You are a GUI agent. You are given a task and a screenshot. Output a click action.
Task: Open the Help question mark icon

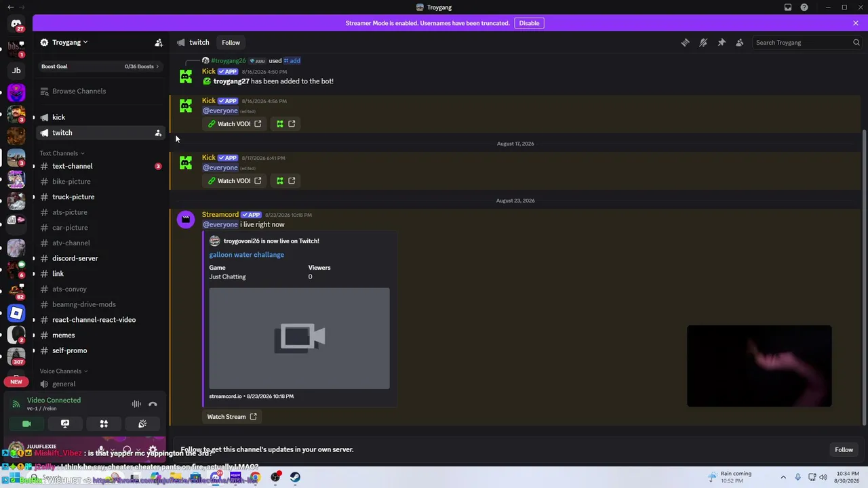[804, 7]
